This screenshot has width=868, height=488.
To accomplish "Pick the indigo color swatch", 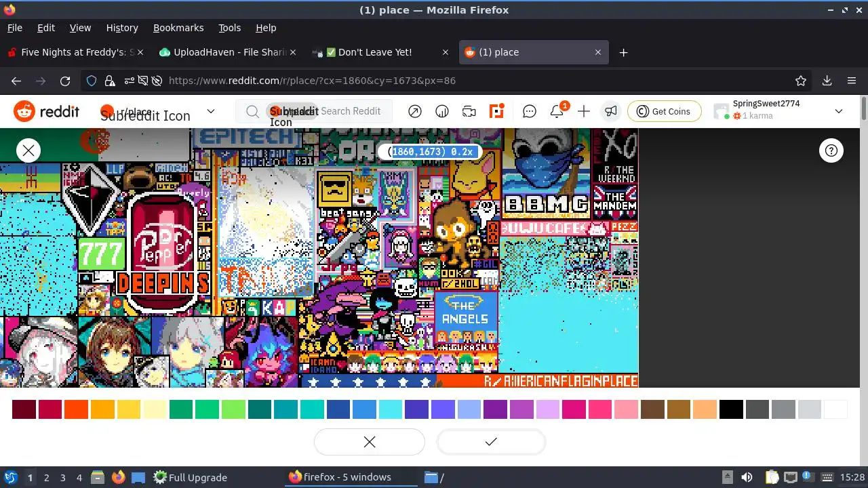I will coord(417,409).
